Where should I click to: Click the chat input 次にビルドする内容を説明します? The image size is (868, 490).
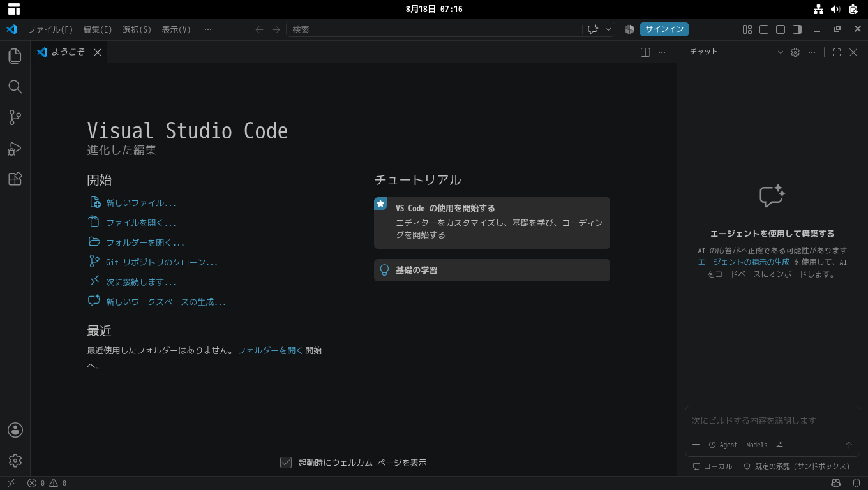tap(772, 421)
